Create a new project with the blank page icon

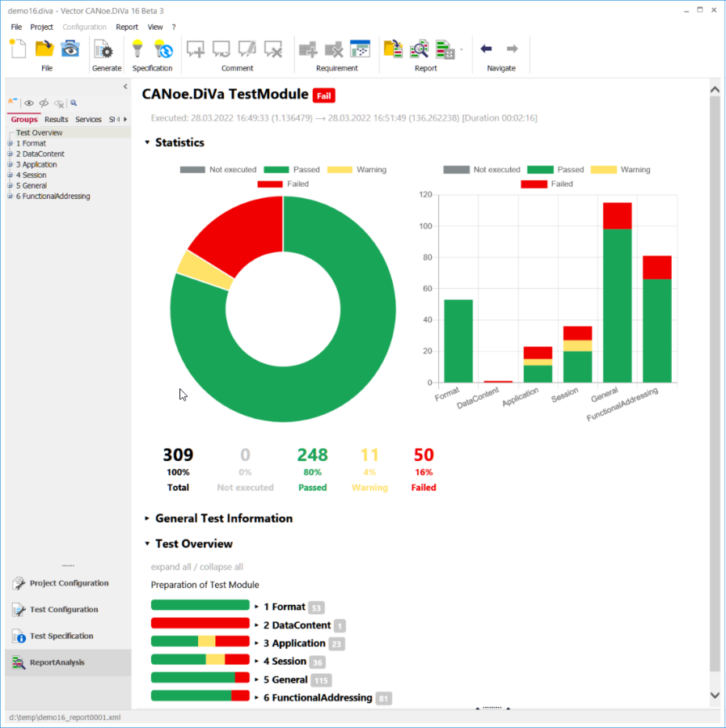[18, 49]
